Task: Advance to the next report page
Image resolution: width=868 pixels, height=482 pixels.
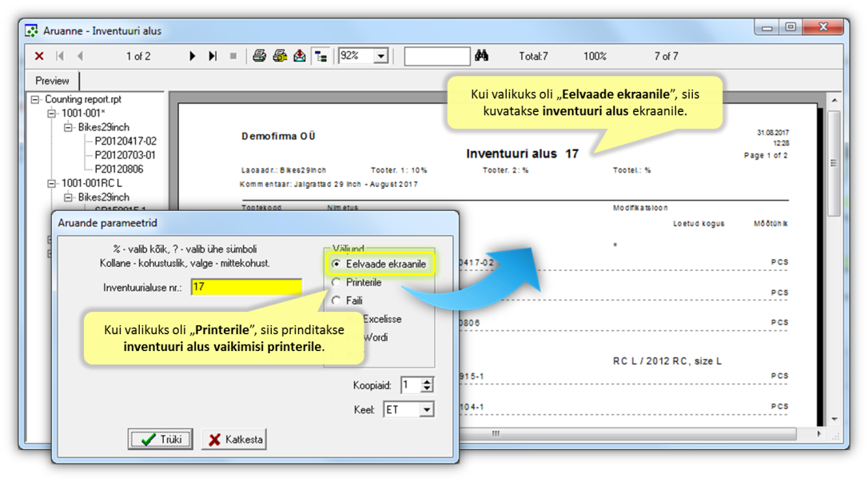Action: tap(192, 56)
